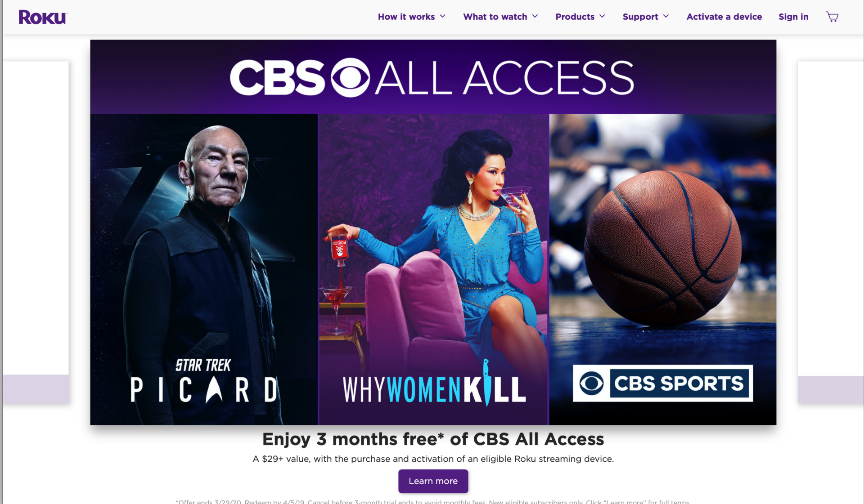Image resolution: width=864 pixels, height=504 pixels.
Task: Expand the Products chevron arrow
Action: [x=602, y=16]
